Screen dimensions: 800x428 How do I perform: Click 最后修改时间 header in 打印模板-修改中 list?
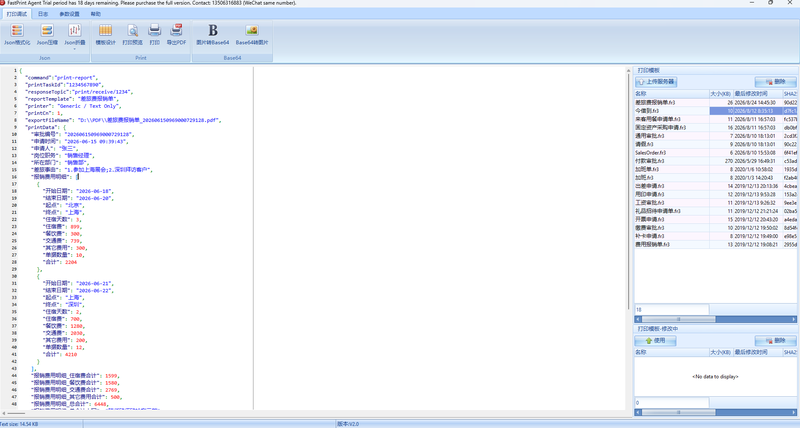pos(758,353)
